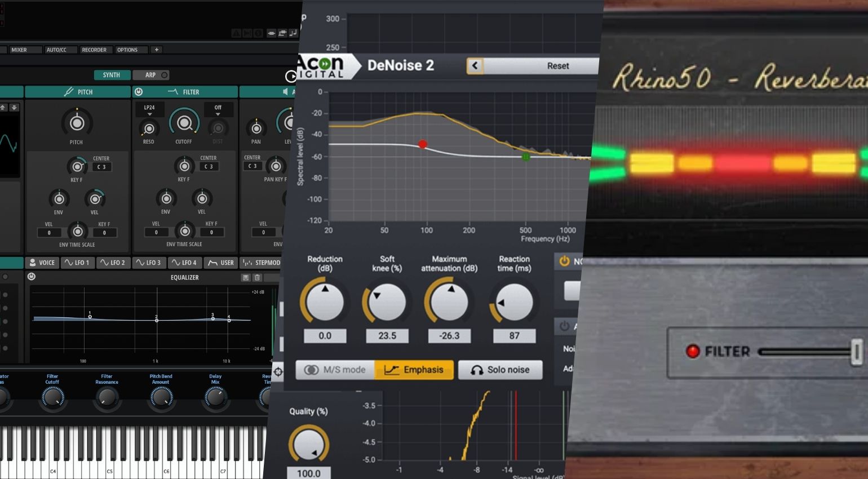Toggle Solo noise headphone button
Viewport: 868px width, 479px height.
click(x=500, y=370)
